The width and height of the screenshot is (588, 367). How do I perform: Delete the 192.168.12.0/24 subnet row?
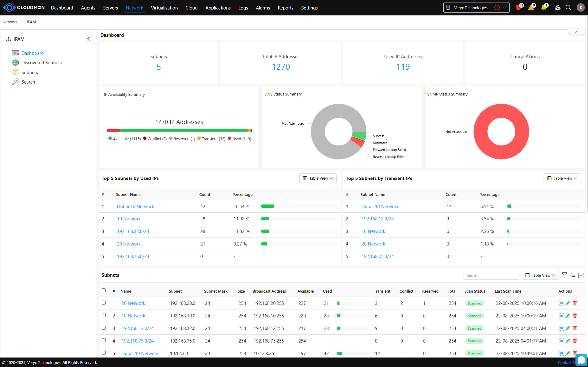[575, 328]
